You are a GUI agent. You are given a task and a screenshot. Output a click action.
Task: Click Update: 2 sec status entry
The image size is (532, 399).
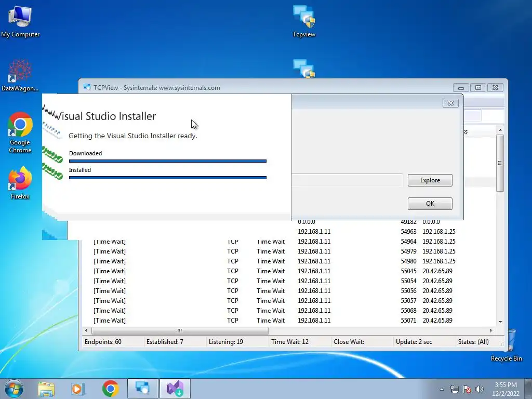[x=414, y=342]
